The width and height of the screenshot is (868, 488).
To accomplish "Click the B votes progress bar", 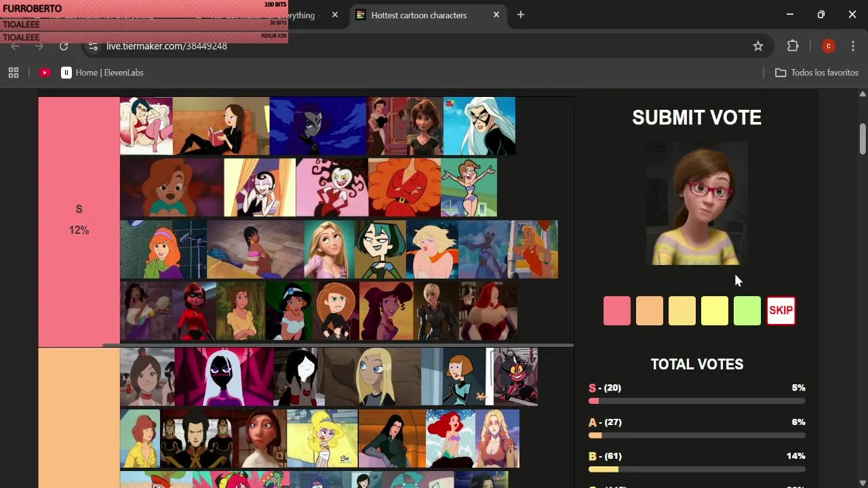I will [x=697, y=469].
